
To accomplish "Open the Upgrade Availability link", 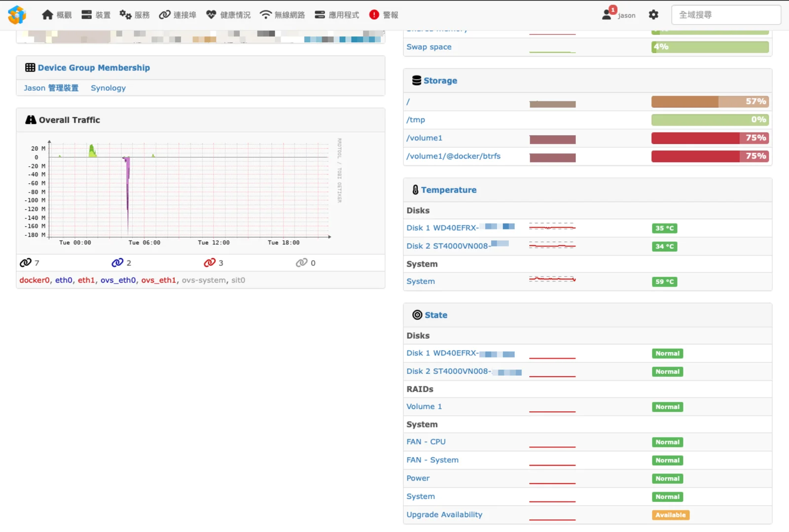I will tap(444, 515).
